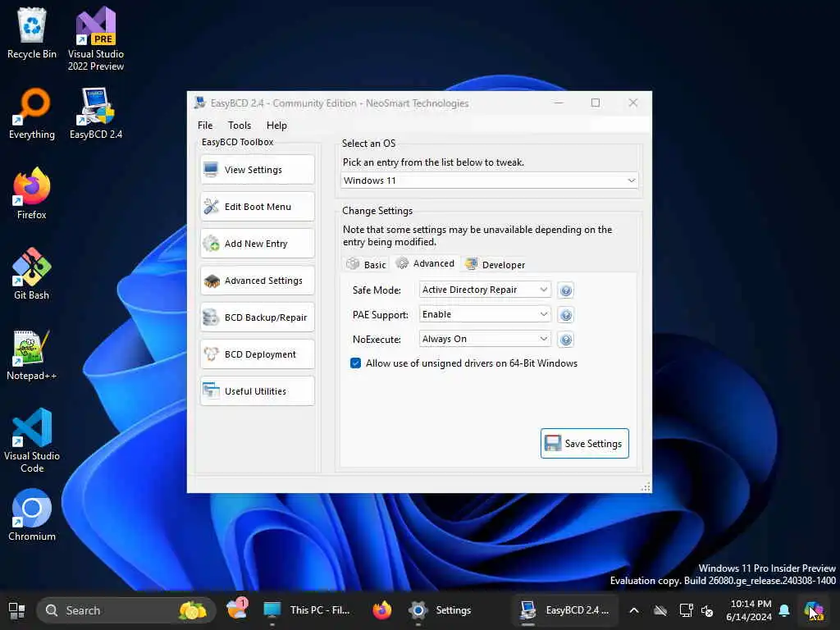Switch to the Basic tab
Image resolution: width=840 pixels, height=630 pixels.
(x=367, y=265)
